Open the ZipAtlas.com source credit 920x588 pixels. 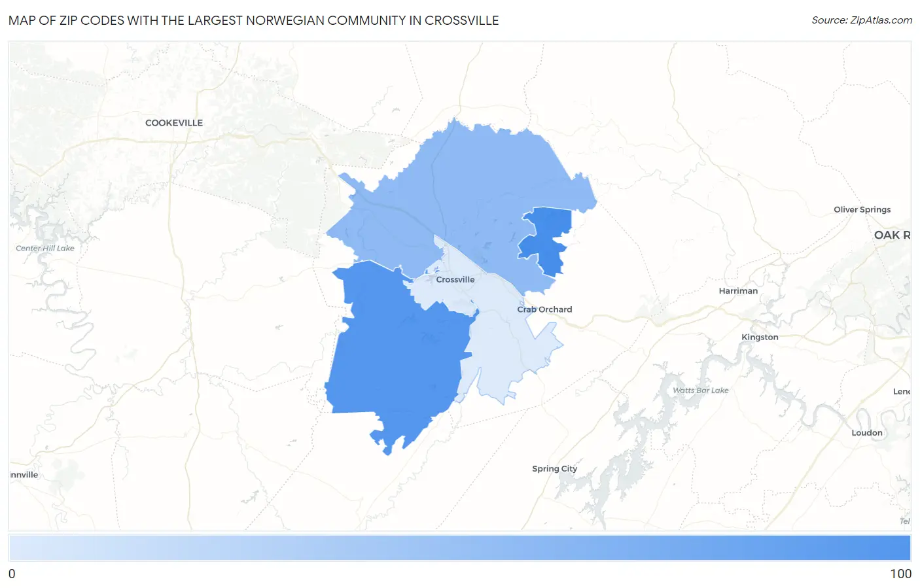(x=861, y=20)
